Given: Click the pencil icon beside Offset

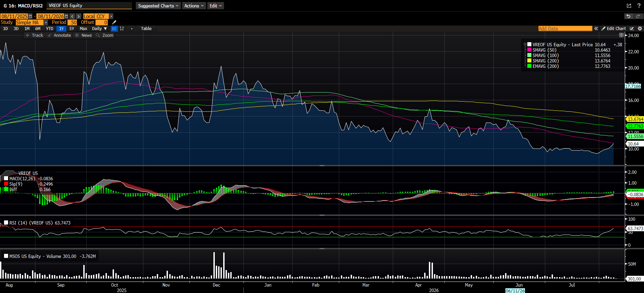Looking at the screenshot, I should (114, 22).
